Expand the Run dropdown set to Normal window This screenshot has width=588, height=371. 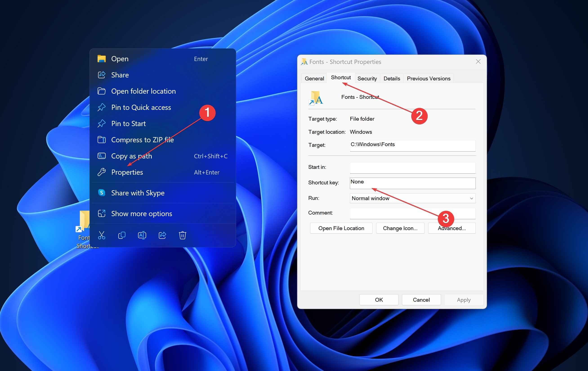[x=413, y=198]
